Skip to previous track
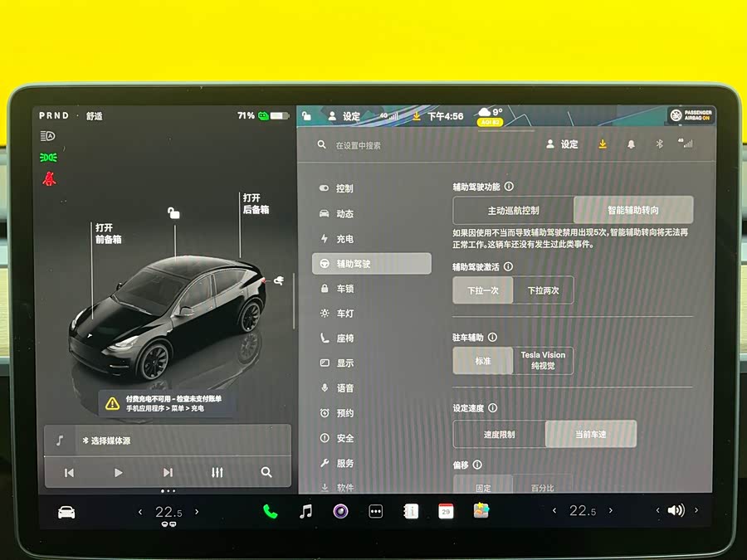747x560 pixels. [69, 473]
